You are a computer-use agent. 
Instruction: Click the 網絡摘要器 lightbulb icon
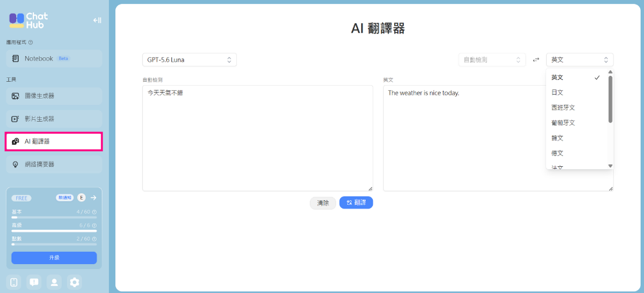coord(15,164)
